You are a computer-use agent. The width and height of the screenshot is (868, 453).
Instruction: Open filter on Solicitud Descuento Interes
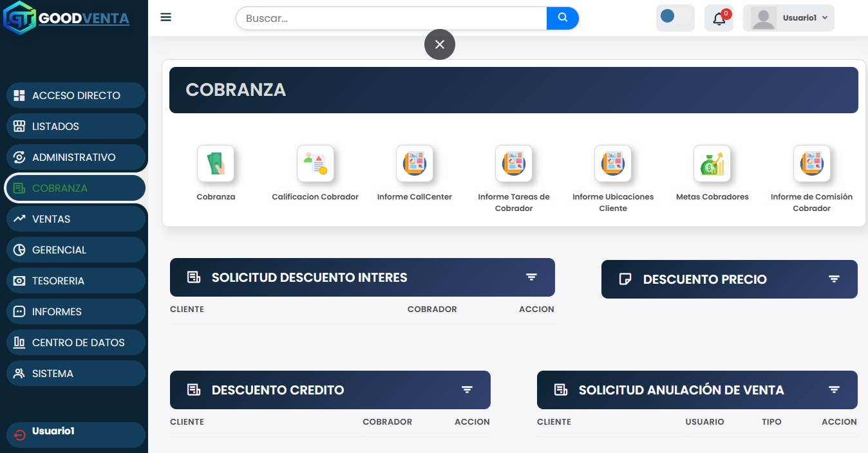coord(531,277)
